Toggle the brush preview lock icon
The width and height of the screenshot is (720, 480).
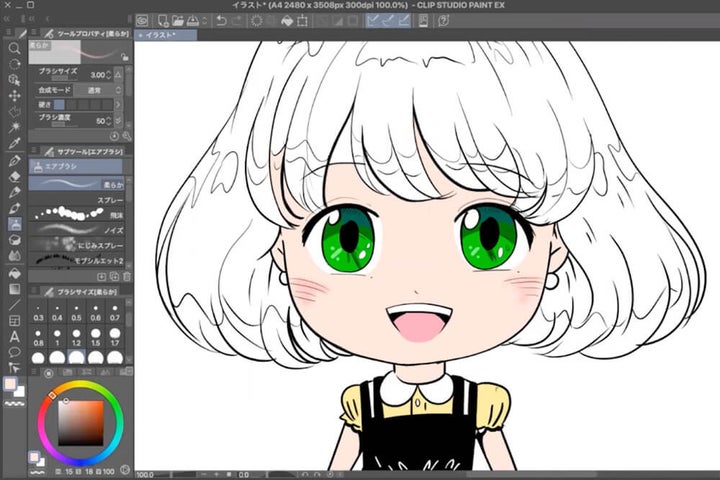[x=125, y=57]
